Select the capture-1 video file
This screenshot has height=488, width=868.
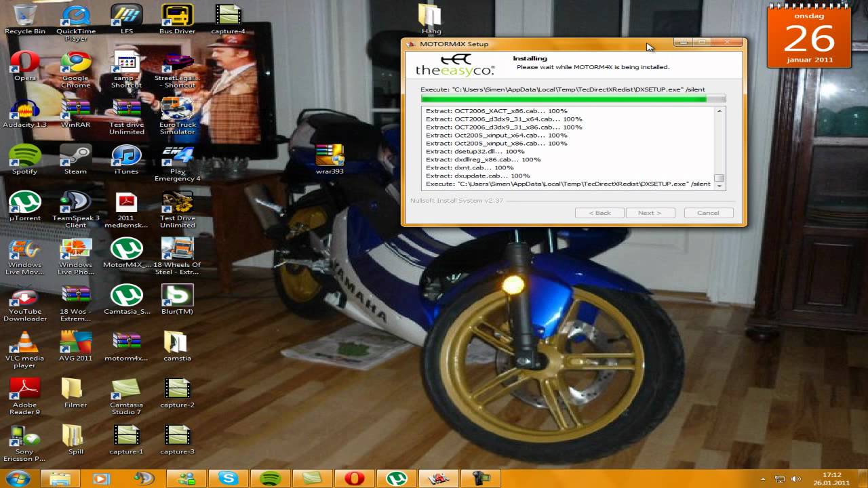127,439
